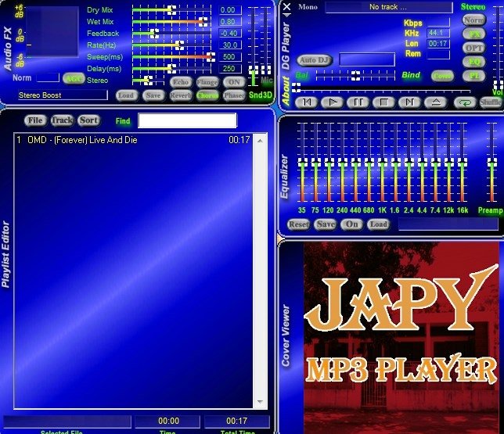Toggle Shuffle mode
The image size is (504, 434).
point(491,102)
